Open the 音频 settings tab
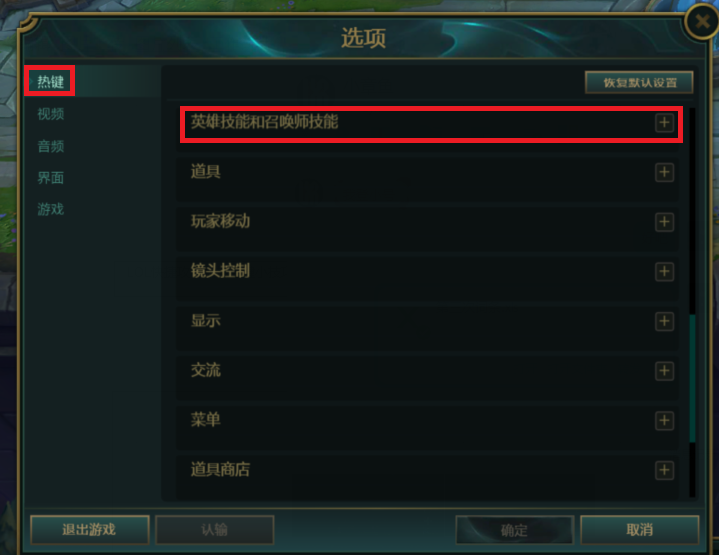Screen dimensions: 719x555 pos(50,146)
